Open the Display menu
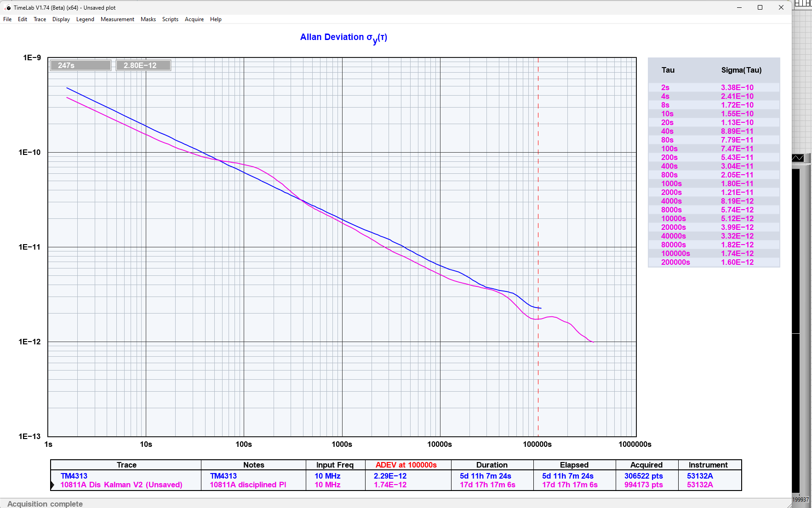Image resolution: width=812 pixels, height=508 pixels. point(61,19)
